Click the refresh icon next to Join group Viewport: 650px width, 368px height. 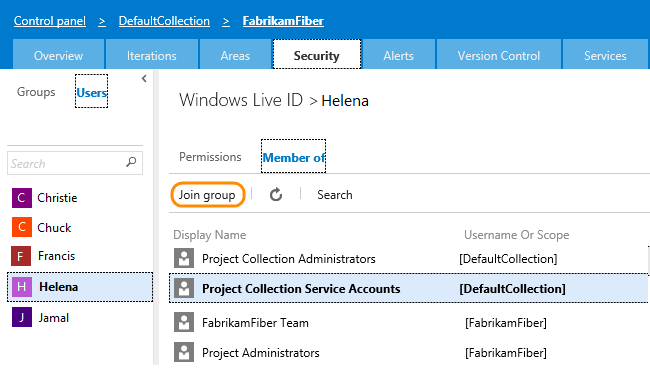point(276,194)
